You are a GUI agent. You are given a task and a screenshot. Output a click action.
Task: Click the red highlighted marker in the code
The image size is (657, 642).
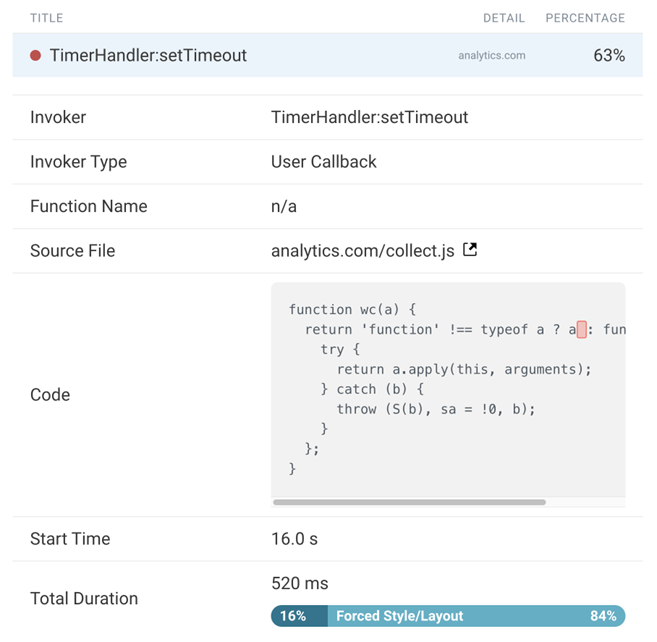(x=581, y=329)
